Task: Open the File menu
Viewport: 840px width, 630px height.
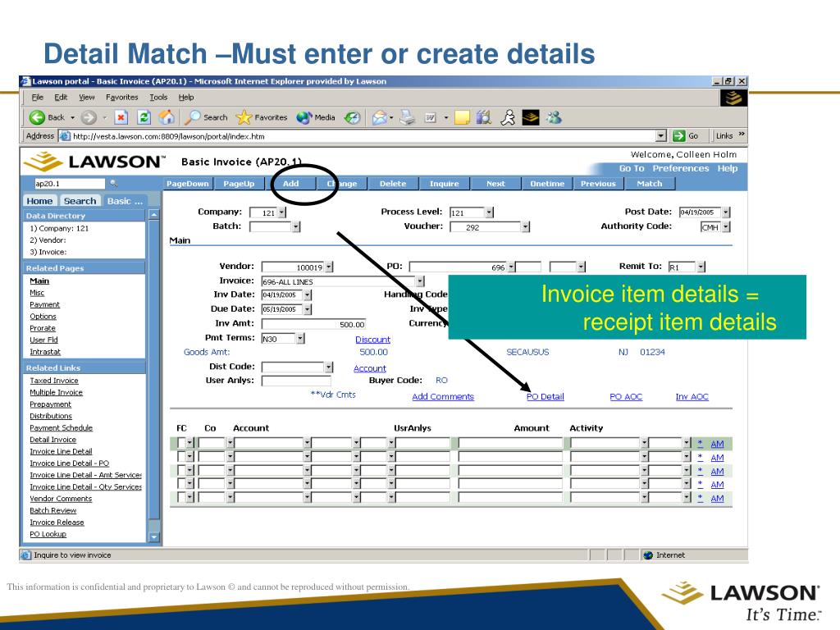Action: [37, 97]
